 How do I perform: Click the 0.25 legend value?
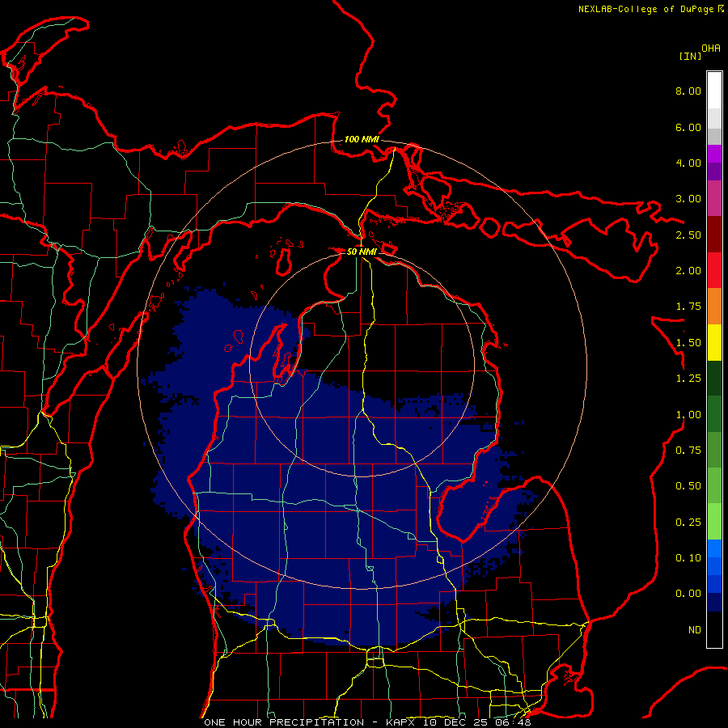688,523
